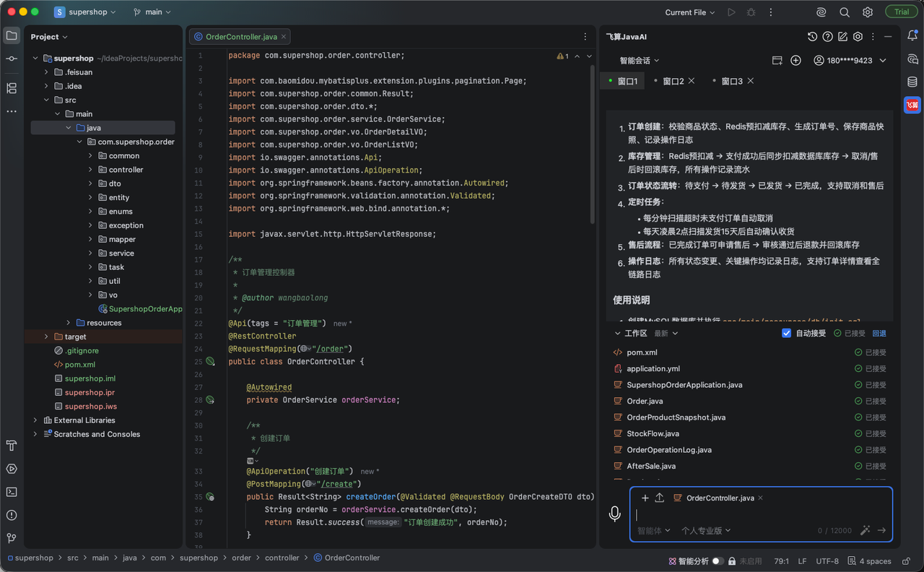Viewport: 924px width, 572px height.
Task: Add a new chat with the plus circle
Action: click(x=796, y=61)
